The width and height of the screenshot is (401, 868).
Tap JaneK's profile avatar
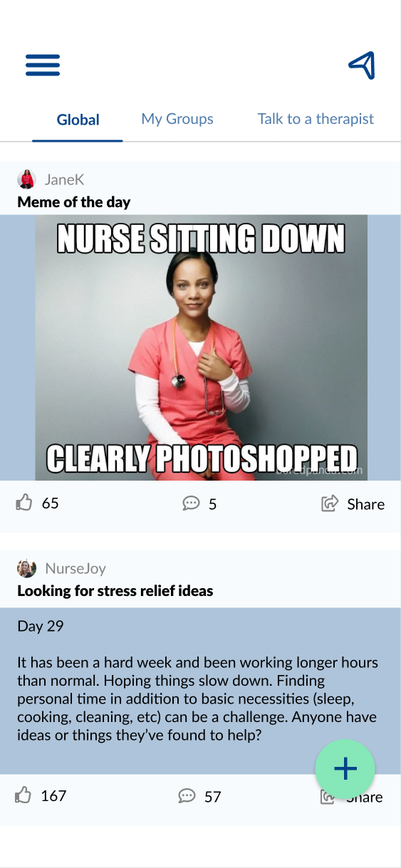pyautogui.click(x=26, y=179)
